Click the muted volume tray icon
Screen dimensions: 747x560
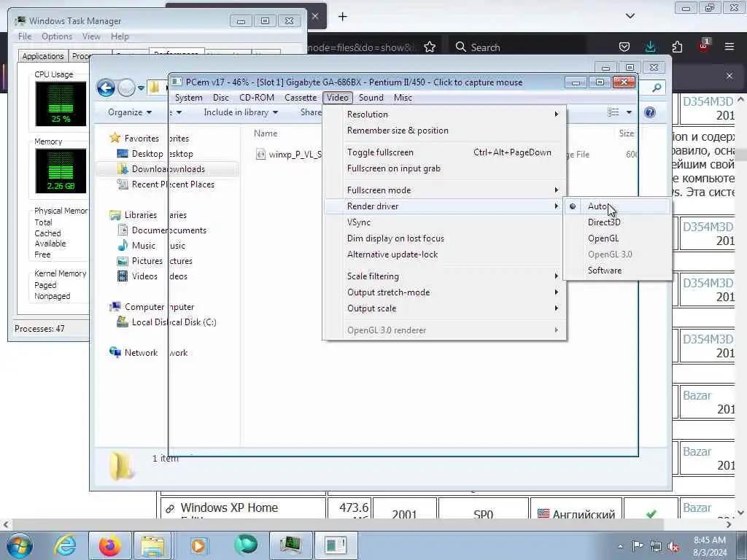pyautogui.click(x=673, y=547)
